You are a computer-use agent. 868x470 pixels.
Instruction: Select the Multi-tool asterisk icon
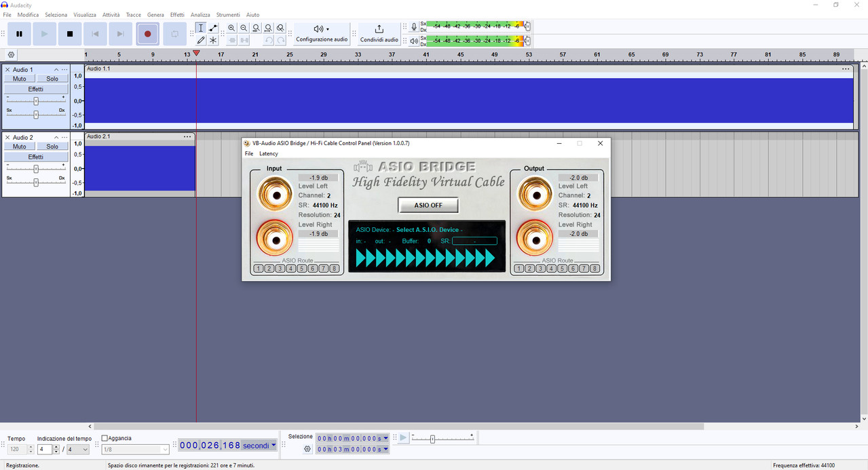tap(213, 40)
